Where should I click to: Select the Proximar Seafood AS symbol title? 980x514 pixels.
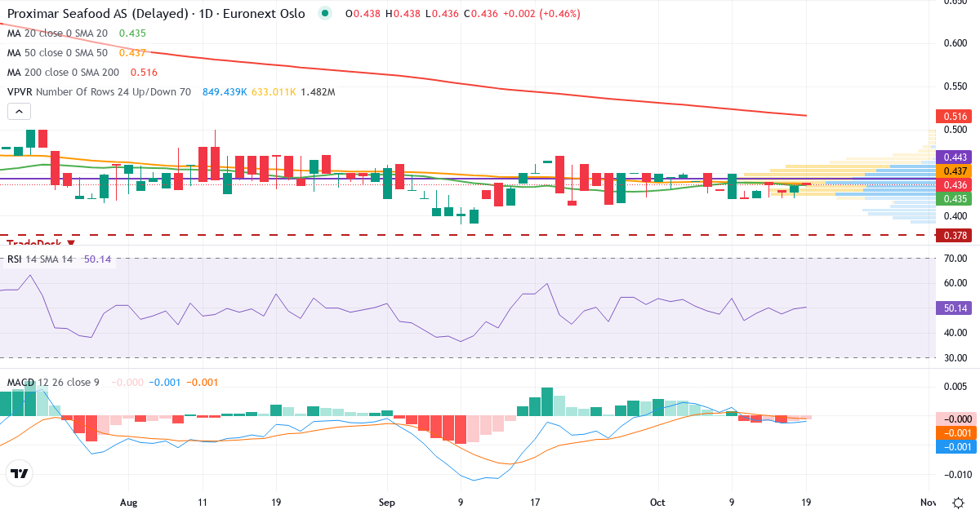(156, 14)
